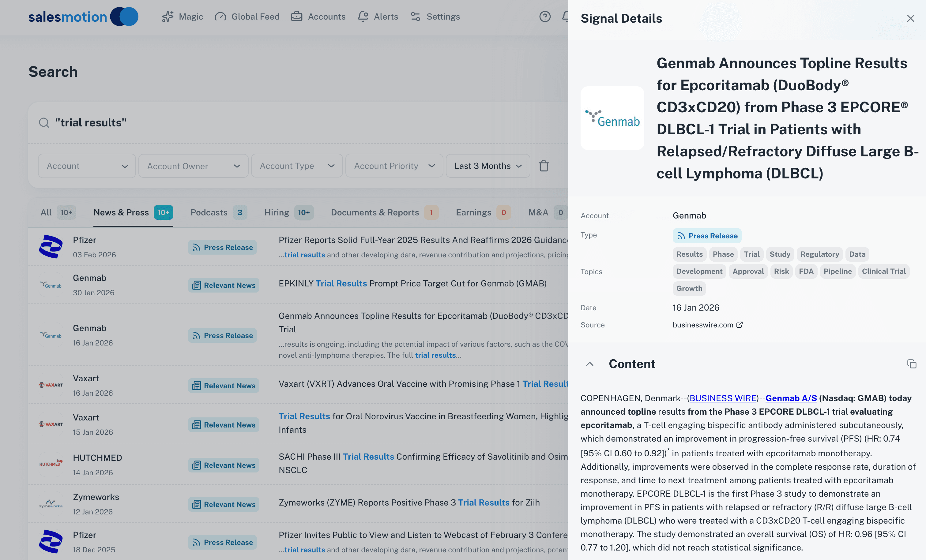The width and height of the screenshot is (926, 560).
Task: Open the Account Owner dropdown
Action: 194,166
